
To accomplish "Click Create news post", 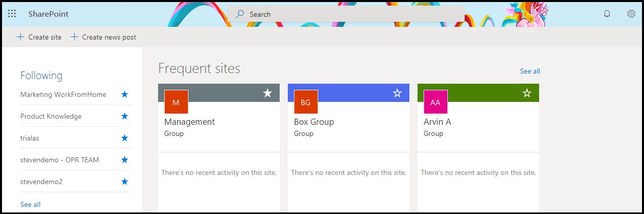I will (103, 37).
